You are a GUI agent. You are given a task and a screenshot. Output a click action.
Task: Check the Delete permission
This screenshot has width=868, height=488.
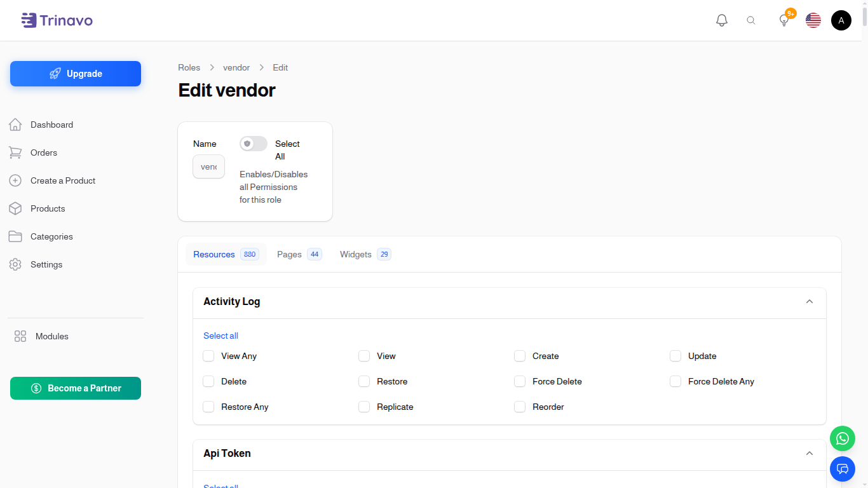(x=208, y=381)
